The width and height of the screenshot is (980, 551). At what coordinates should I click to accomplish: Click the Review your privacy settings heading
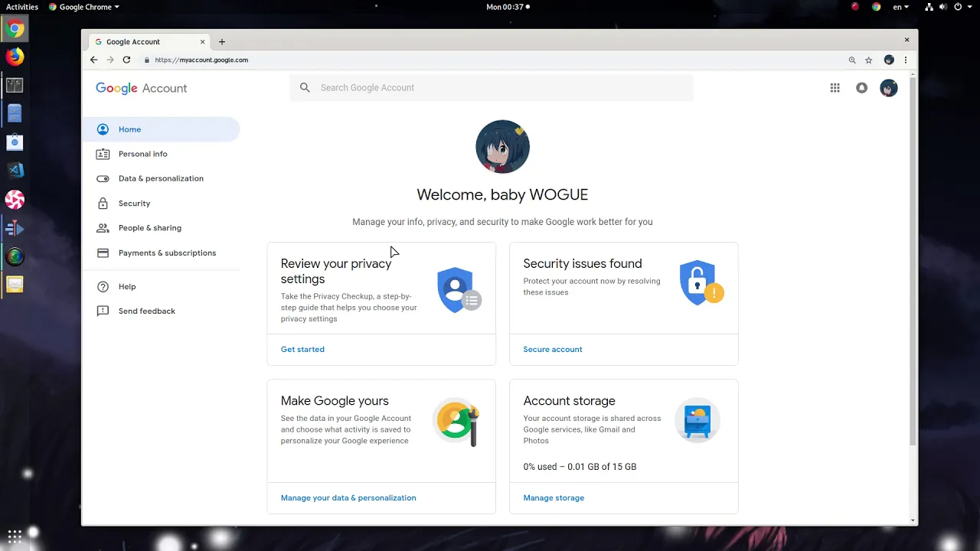[x=336, y=271]
